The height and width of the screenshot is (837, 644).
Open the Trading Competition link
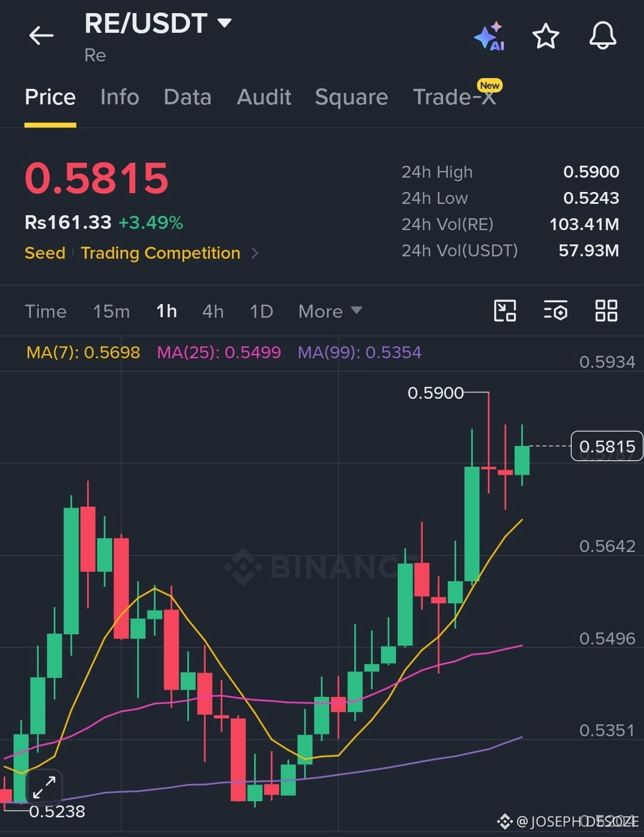[x=160, y=253]
